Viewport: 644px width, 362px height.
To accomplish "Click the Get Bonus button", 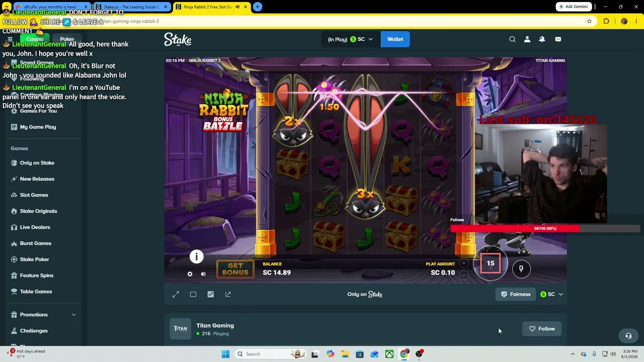I will click(235, 269).
